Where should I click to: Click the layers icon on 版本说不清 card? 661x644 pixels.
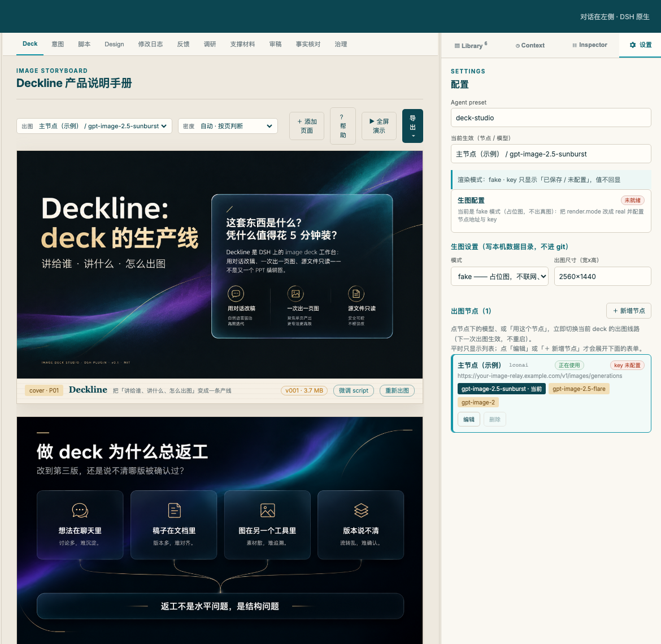pyautogui.click(x=361, y=510)
